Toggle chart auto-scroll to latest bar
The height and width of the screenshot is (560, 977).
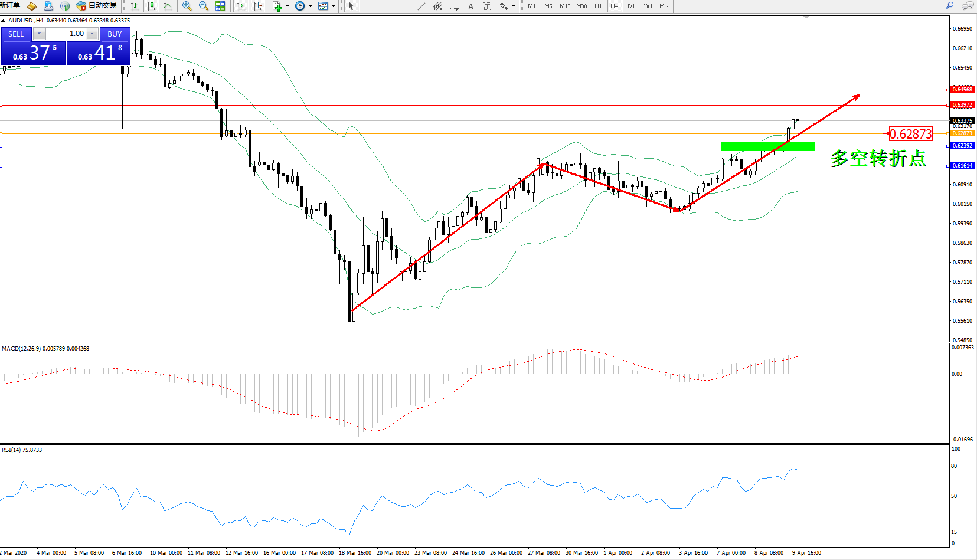(x=241, y=6)
